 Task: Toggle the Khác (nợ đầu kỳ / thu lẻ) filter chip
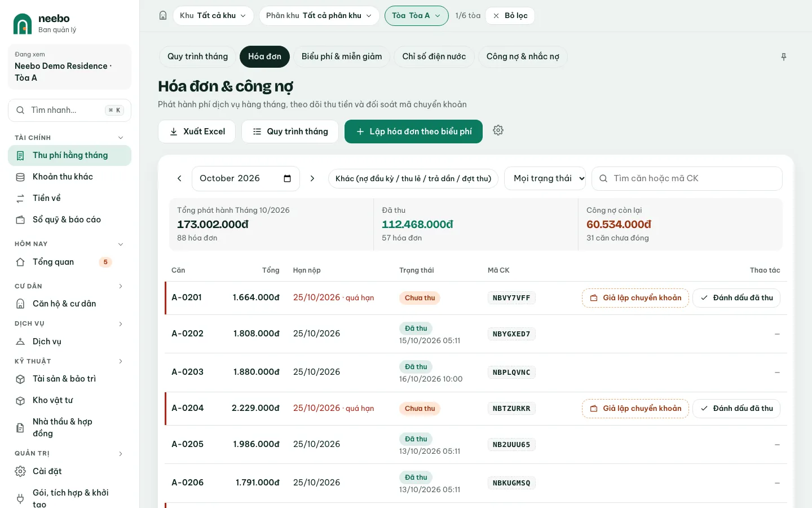click(413, 178)
